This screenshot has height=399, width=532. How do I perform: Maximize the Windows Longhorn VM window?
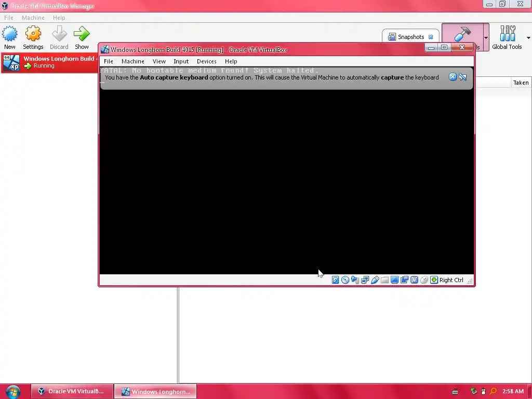tap(444, 47)
